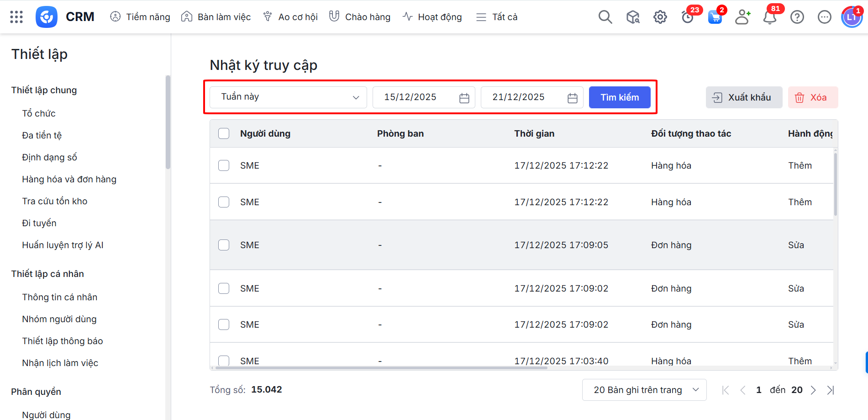Click the search magnifier icon
868x420 pixels.
click(x=605, y=17)
